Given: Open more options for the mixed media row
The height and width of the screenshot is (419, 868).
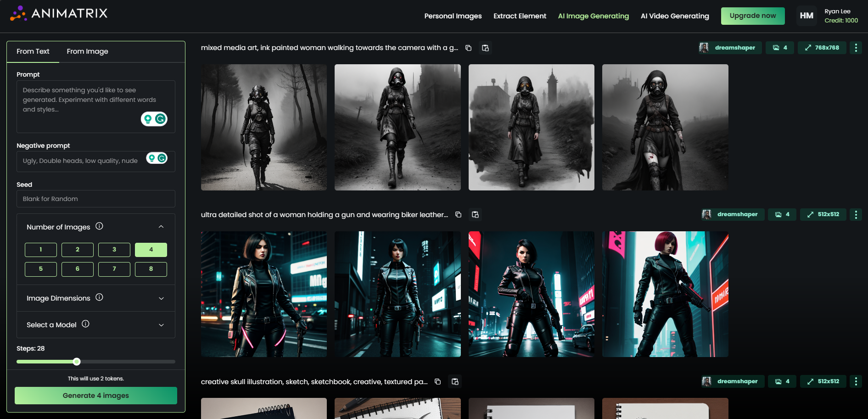Looking at the screenshot, I should tap(856, 48).
